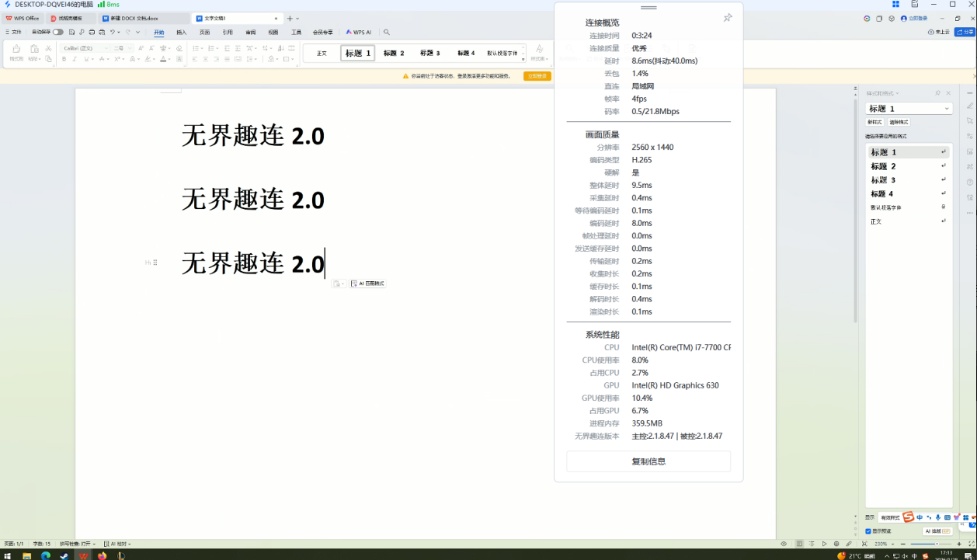Viewport: 977px width, 560px height.
Task: Toggle the 自动保存 switch
Action: (x=58, y=32)
